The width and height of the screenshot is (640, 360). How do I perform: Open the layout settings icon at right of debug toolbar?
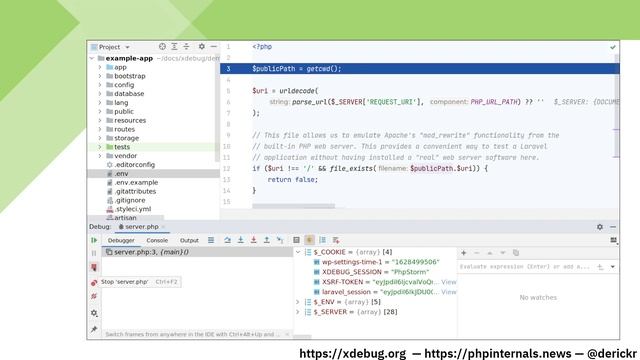[613, 240]
